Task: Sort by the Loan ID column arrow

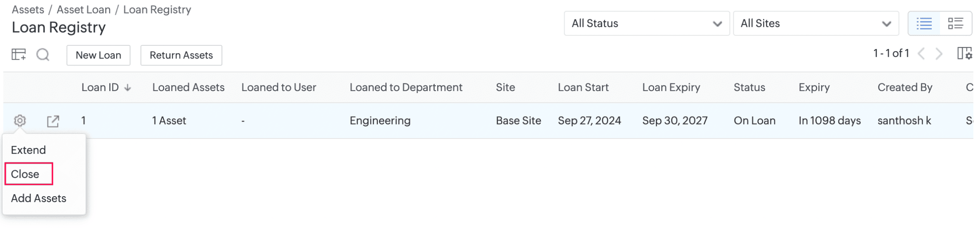Action: coord(128,88)
